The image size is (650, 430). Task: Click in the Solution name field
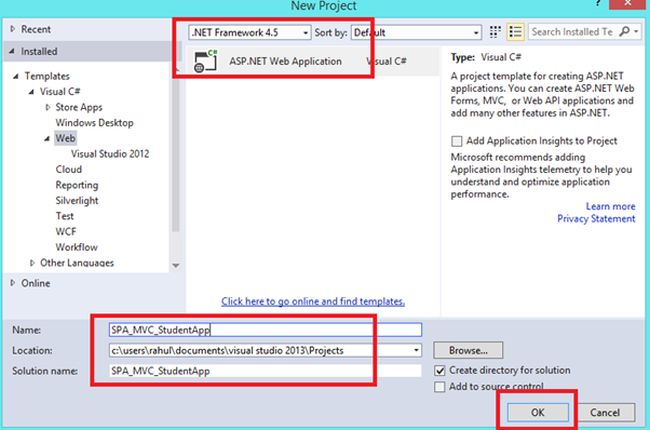pos(265,371)
